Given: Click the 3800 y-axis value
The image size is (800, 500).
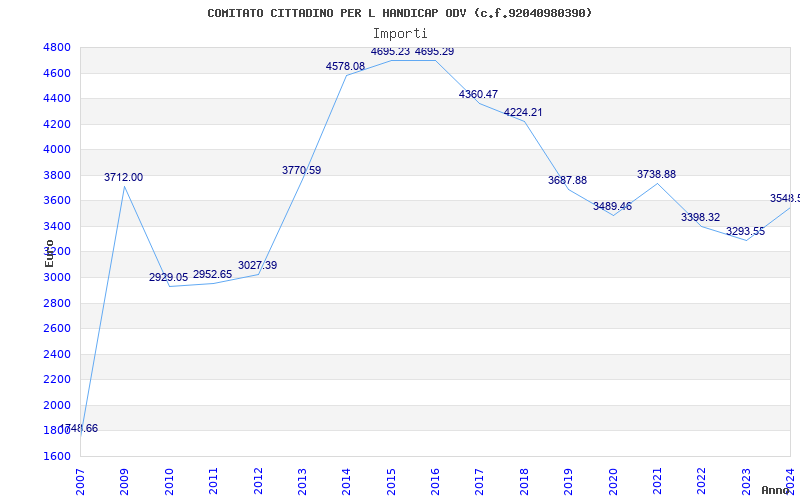Looking at the screenshot, I should coord(57,176).
